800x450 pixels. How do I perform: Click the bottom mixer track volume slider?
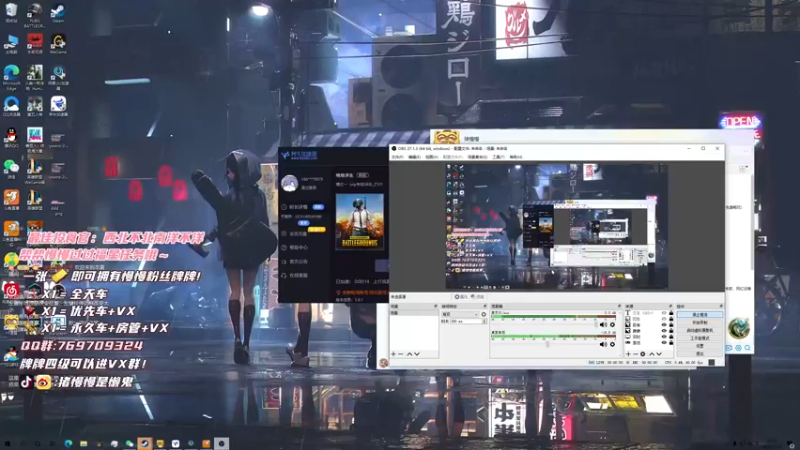[x=545, y=344]
